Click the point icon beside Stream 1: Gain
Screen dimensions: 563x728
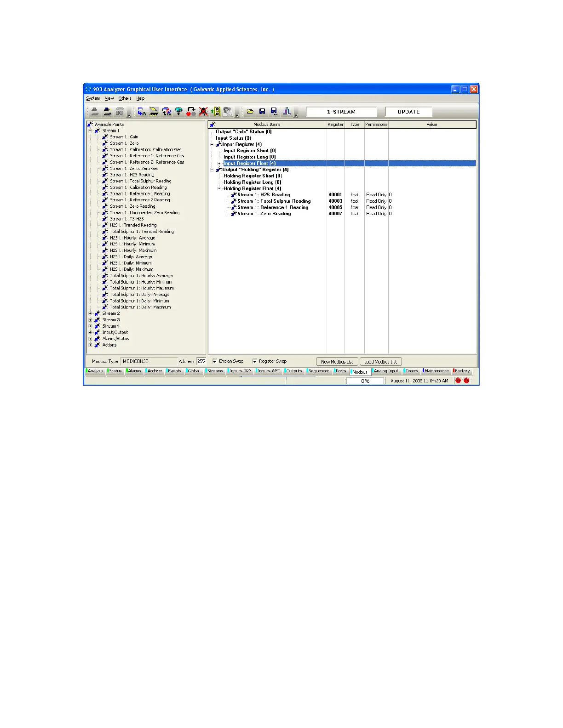click(105, 137)
